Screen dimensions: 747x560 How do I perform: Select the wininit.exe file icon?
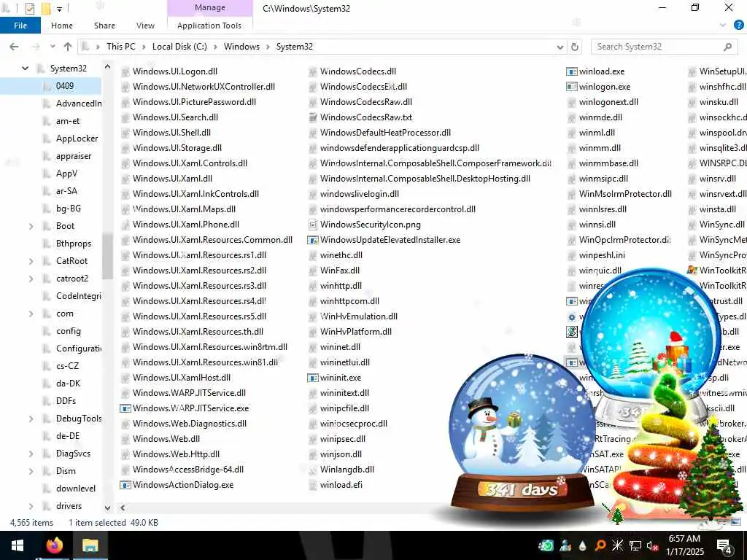pos(312,378)
